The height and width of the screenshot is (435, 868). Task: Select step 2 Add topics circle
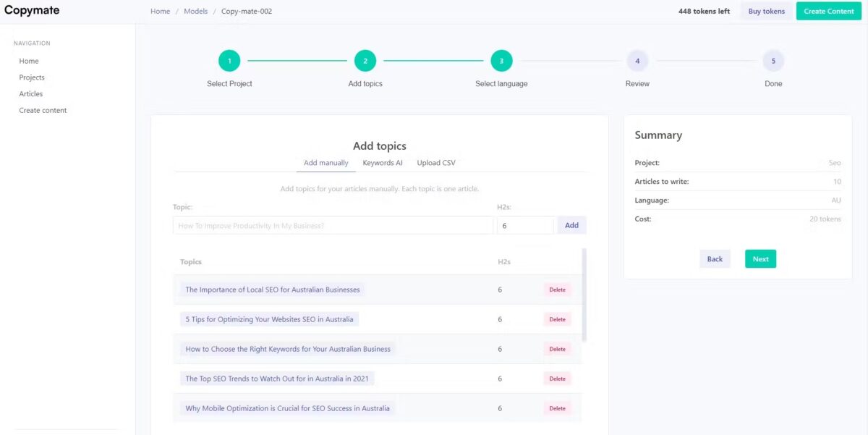pos(365,62)
